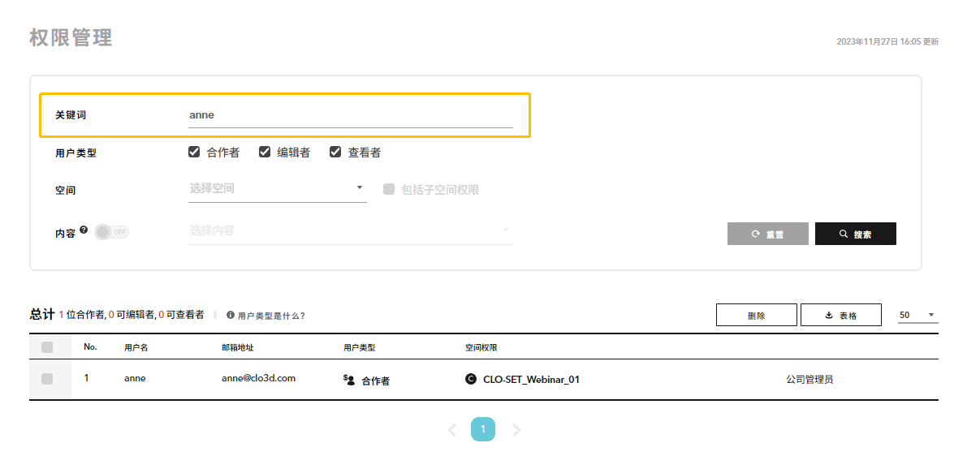
Task: Open the 选择空间 dropdown
Action: click(x=278, y=188)
